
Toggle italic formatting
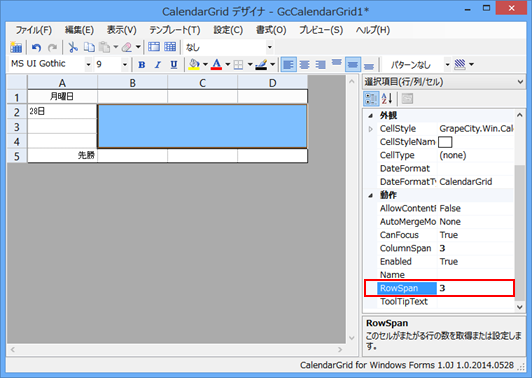(x=158, y=64)
